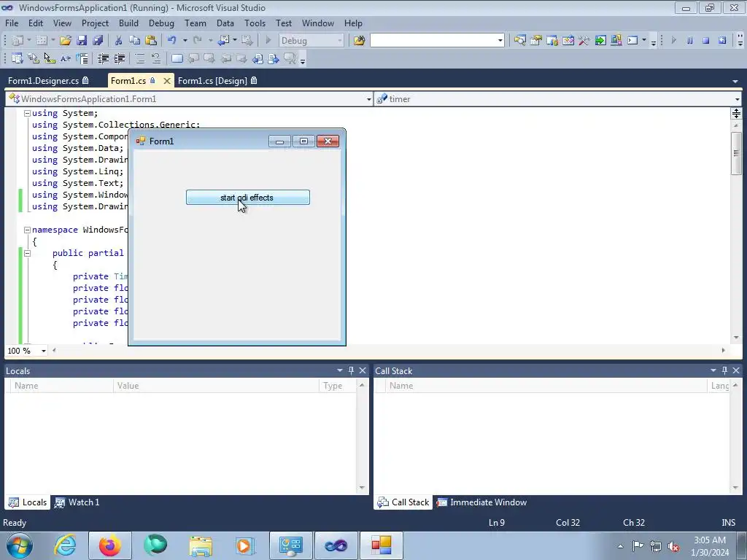The image size is (747, 560).
Task: Click the Find combo box input field
Action: (433, 41)
